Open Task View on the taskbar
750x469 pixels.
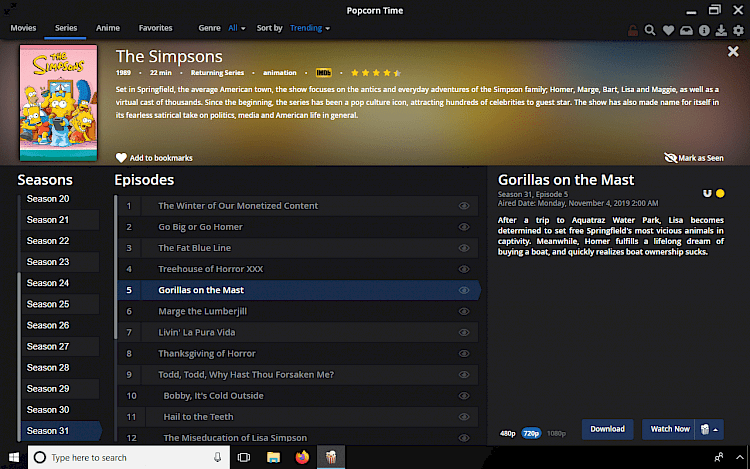click(x=244, y=458)
